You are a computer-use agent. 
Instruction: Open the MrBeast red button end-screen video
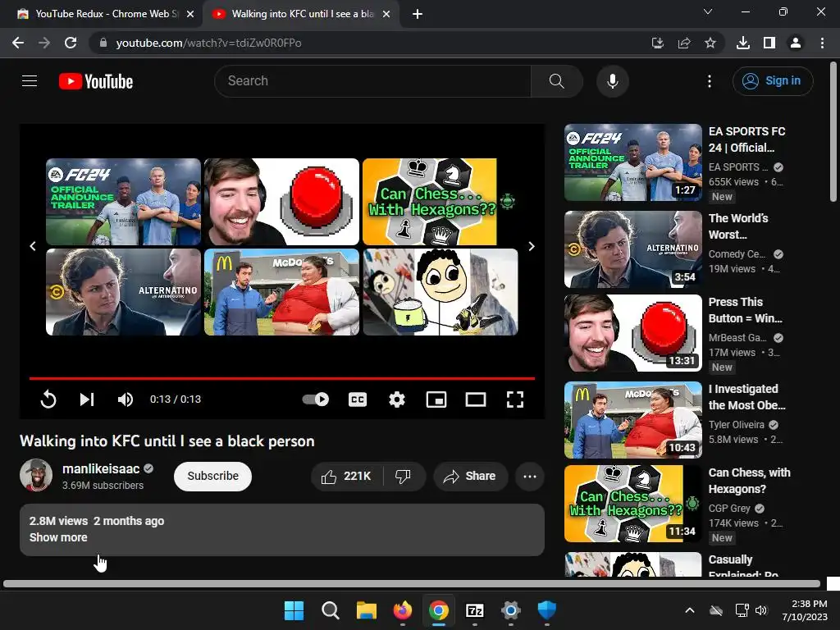tap(281, 202)
